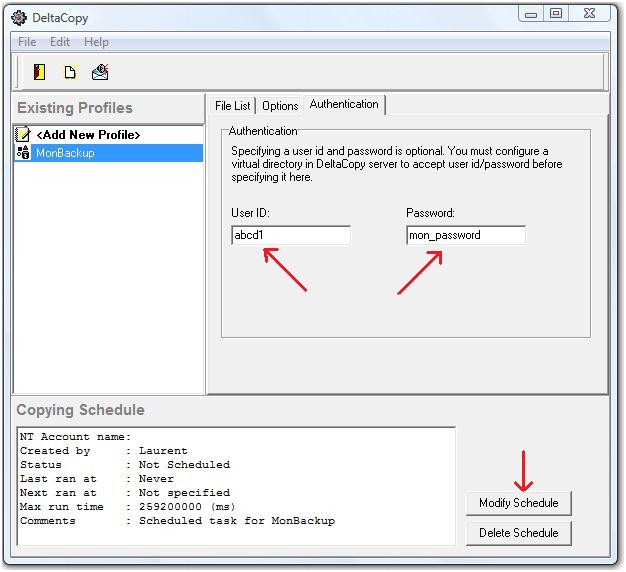Viewport: 626px width, 572px height.
Task: Open the Edit menu
Action: [60, 42]
